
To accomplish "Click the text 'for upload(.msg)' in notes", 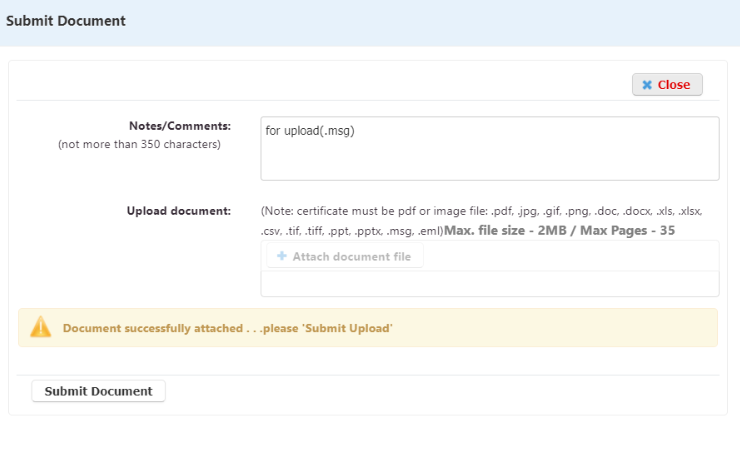I will click(x=310, y=131).
